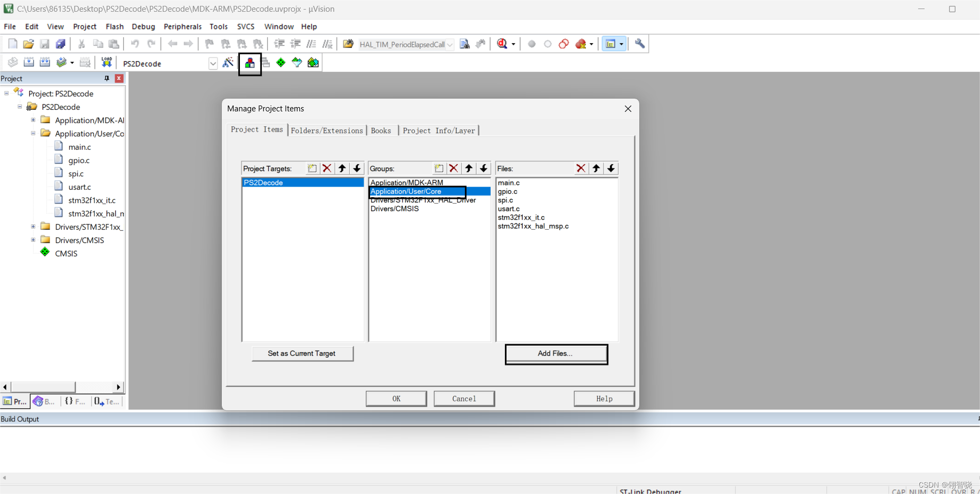Open Options for Target via magic wand icon
Screen dimensions: 980x494
point(228,62)
